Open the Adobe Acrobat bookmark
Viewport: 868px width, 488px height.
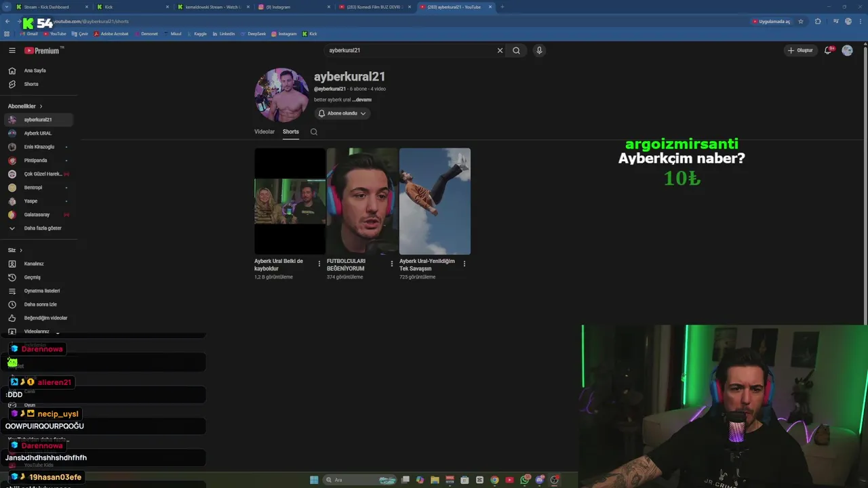click(112, 34)
